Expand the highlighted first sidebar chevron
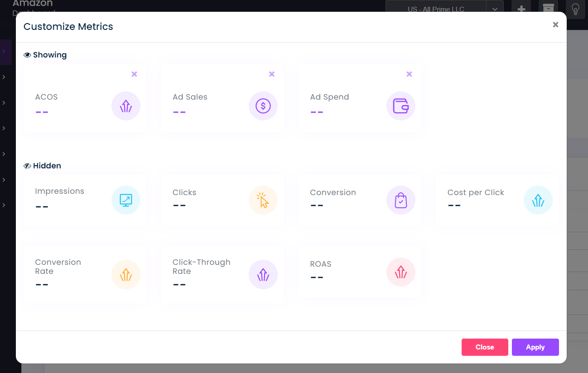588x373 pixels. point(4,52)
